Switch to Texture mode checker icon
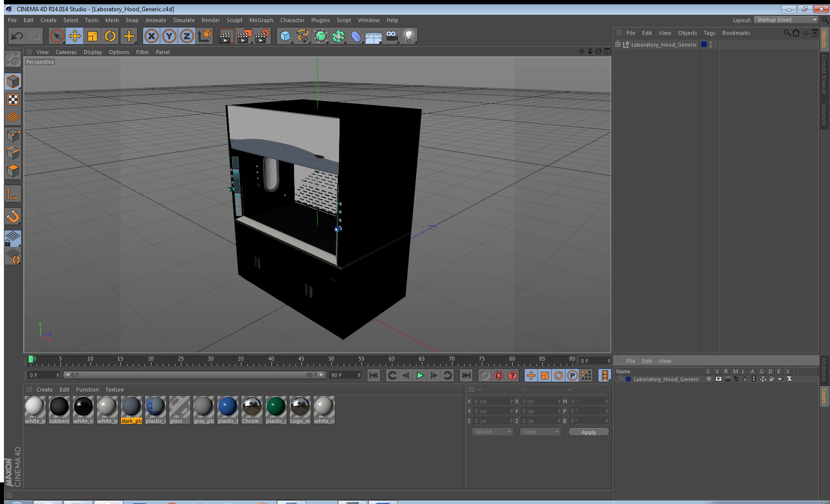The height and width of the screenshot is (504, 830). coord(13,100)
